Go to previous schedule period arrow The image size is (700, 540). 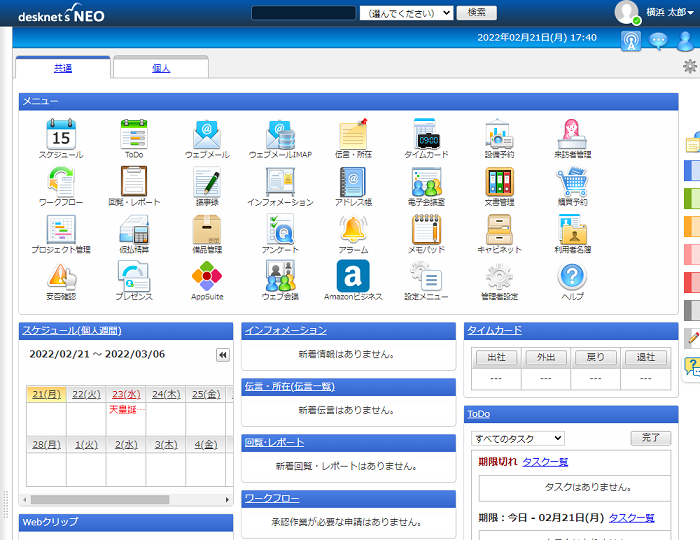click(223, 355)
